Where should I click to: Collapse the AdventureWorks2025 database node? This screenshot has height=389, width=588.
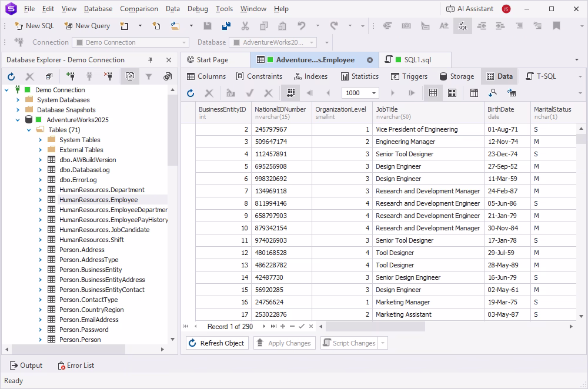pos(18,120)
